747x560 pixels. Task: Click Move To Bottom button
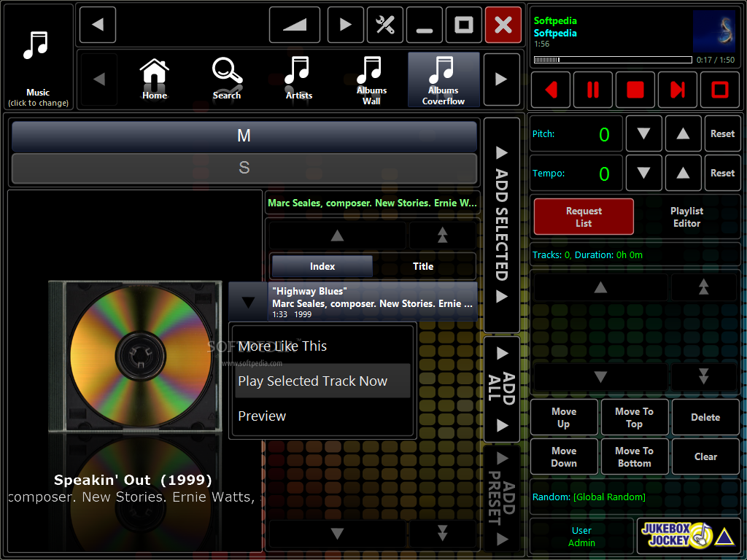(635, 456)
